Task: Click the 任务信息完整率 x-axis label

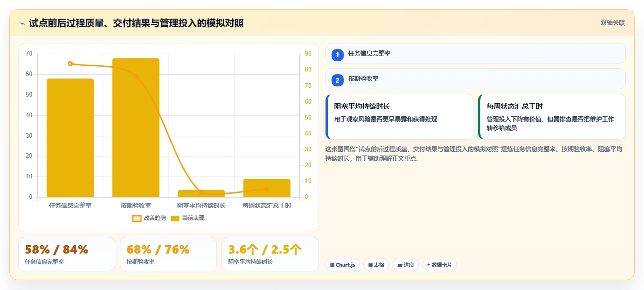Action: pyautogui.click(x=70, y=205)
